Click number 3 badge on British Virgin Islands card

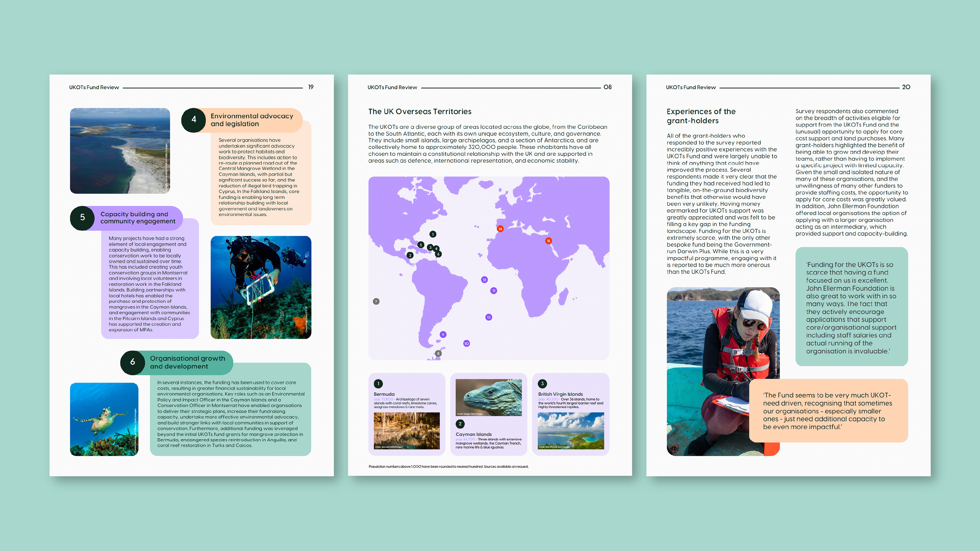click(542, 384)
